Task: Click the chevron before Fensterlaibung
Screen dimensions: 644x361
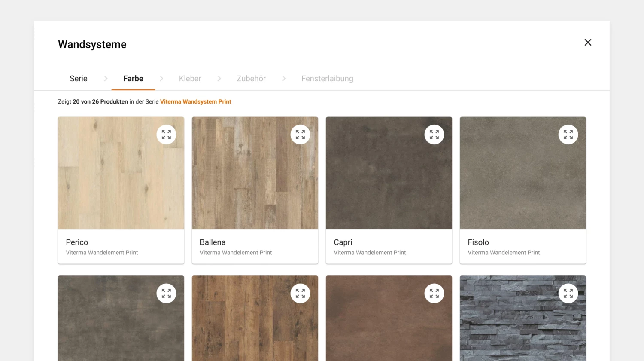Action: (x=284, y=79)
